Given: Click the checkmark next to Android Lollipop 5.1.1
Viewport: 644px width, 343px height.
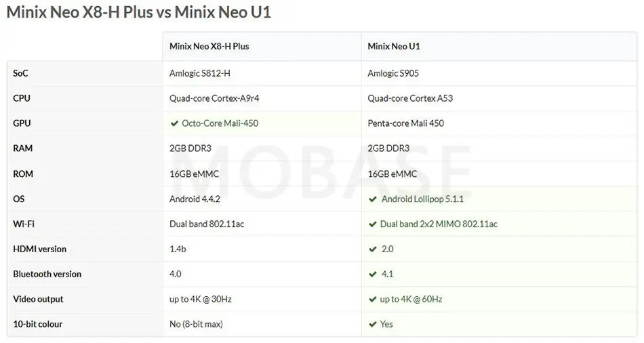Looking at the screenshot, I should pyautogui.click(x=373, y=199).
